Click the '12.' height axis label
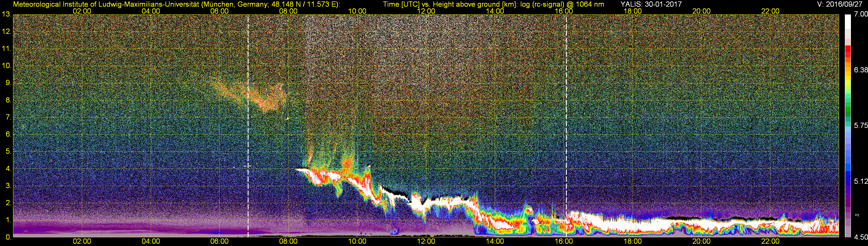868x246 pixels. [7, 32]
